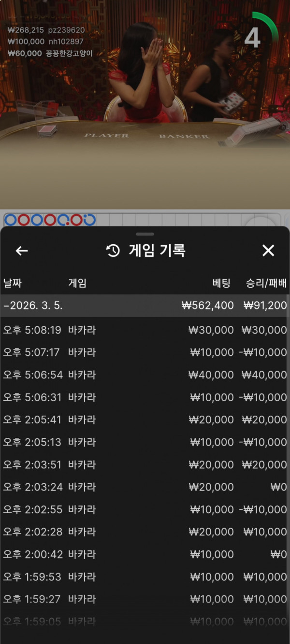Go back with the left arrow icon
The image size is (290, 644).
click(x=22, y=251)
